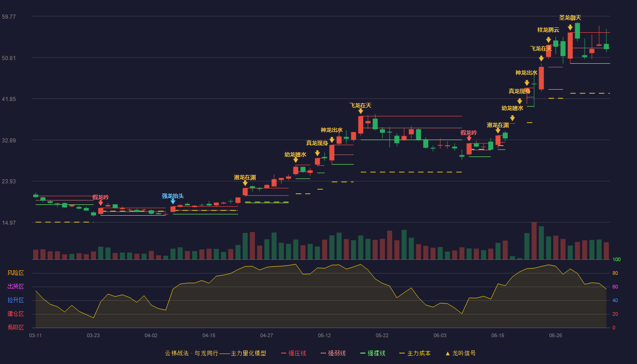This screenshot has width=637, height=364.
Task: Click the May 飞龙在天 signal arrow
Action: (x=361, y=111)
